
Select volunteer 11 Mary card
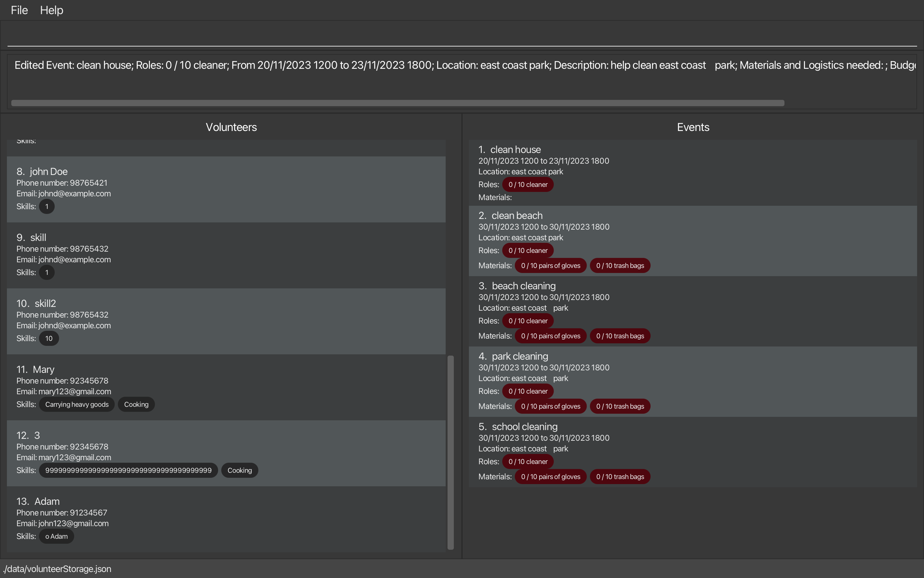[x=226, y=386]
